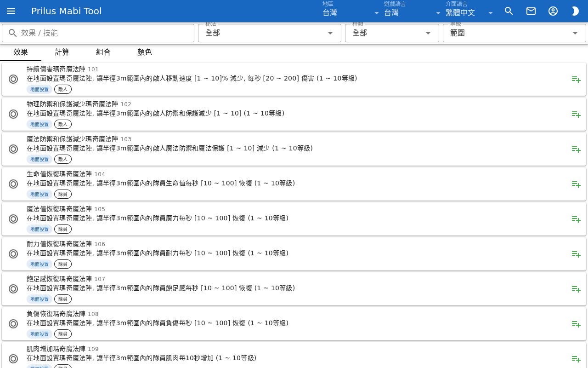
Task: Click the circle icon beside effect 105
Action: (x=13, y=219)
